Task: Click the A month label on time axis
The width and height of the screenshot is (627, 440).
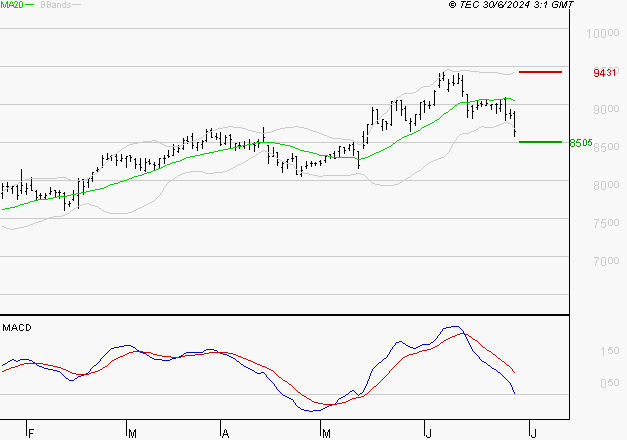Action: (225, 433)
